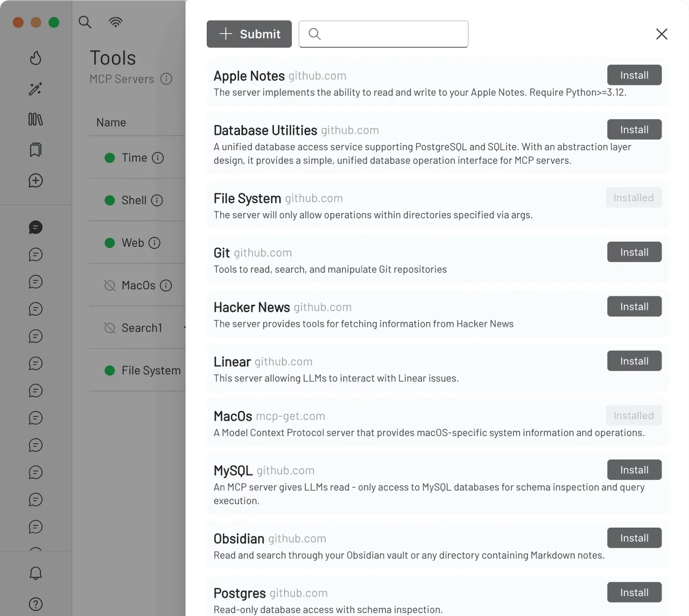Screen dimensions: 689x616
Task: Click the Tools page heading
Action: pos(113,58)
